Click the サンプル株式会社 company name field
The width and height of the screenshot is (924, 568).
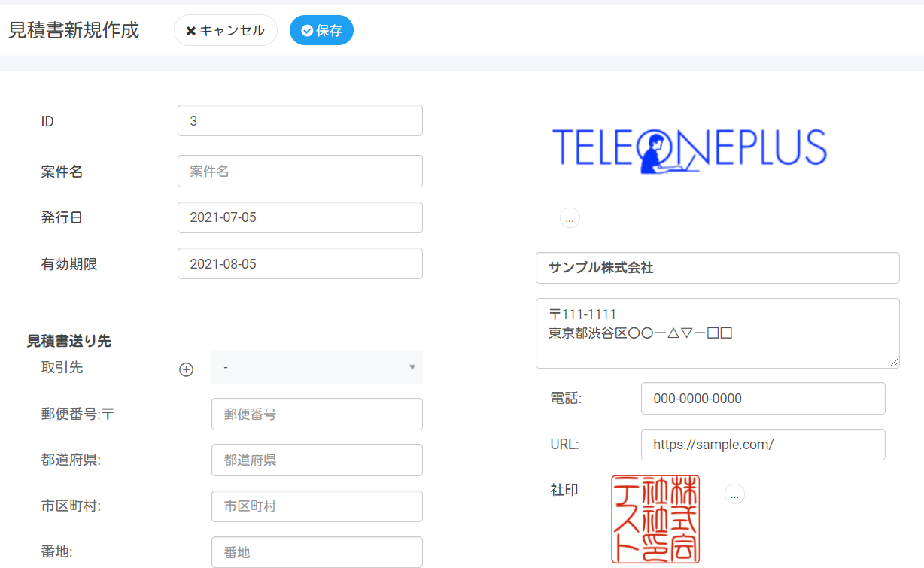click(x=718, y=268)
